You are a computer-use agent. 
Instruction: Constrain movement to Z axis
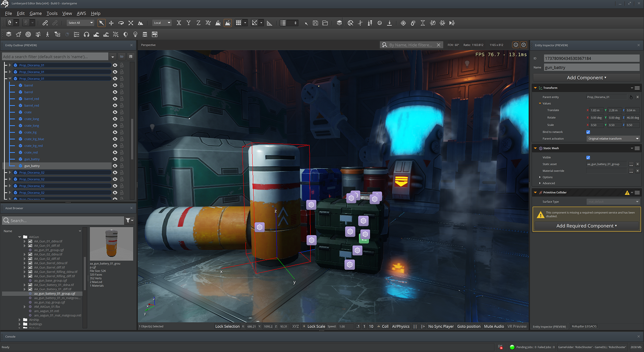[198, 23]
